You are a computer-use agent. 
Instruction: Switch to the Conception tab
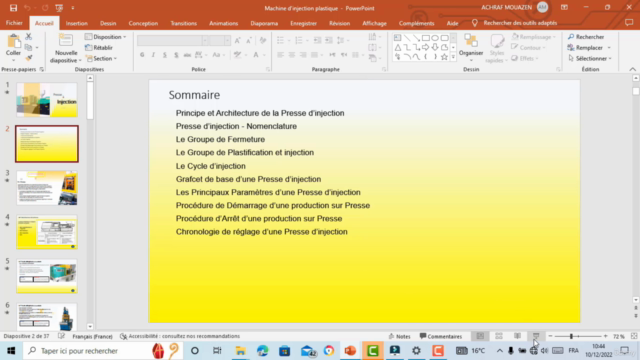[x=143, y=23]
